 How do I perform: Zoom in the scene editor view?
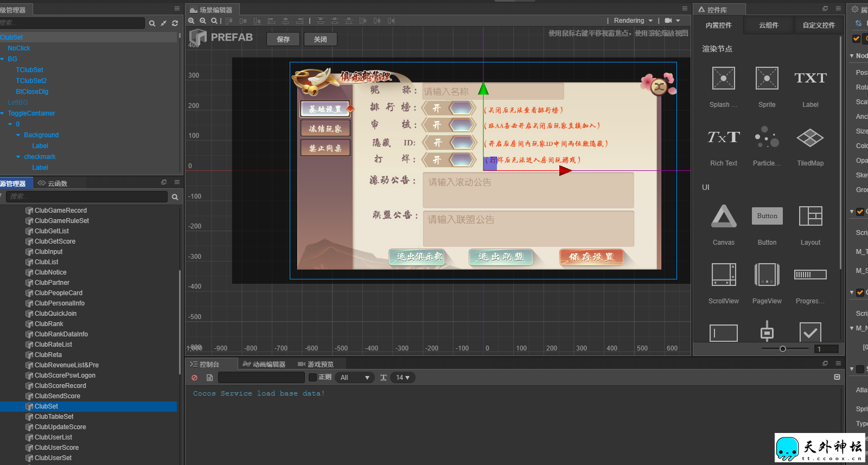point(192,21)
